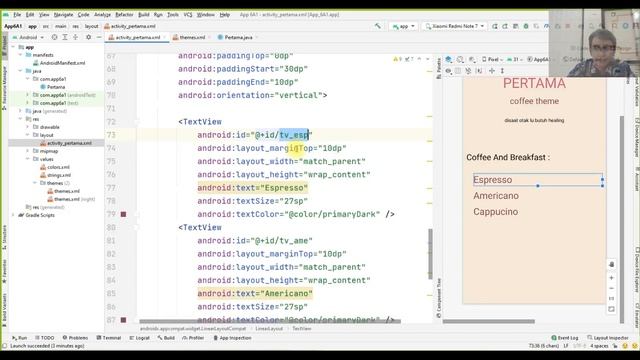Switch to the Pertama.java editor tab

(x=238, y=37)
